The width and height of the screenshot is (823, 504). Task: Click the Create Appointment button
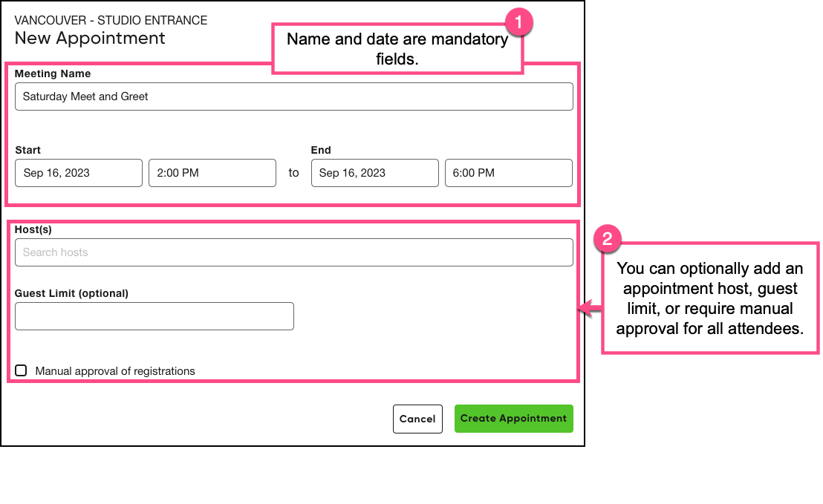tap(513, 418)
